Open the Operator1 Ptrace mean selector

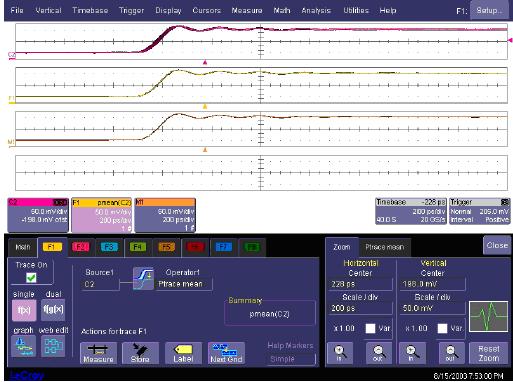pyautogui.click(x=184, y=284)
